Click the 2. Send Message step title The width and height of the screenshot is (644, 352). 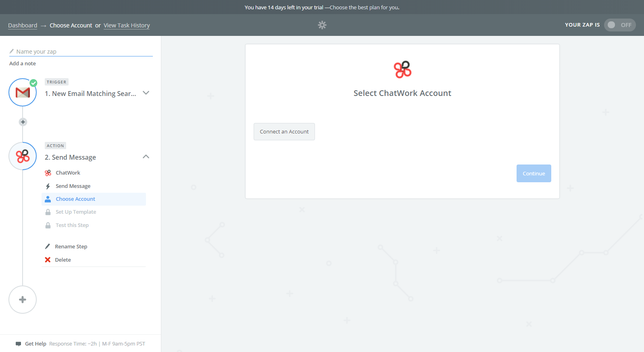70,157
